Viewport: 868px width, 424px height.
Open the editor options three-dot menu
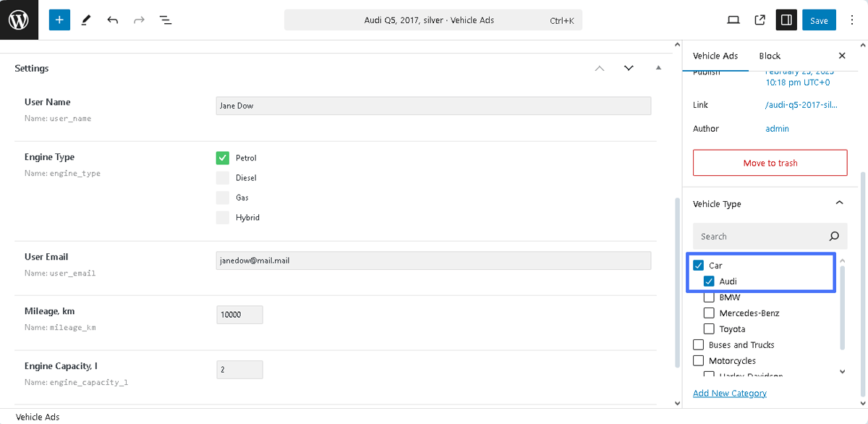click(852, 20)
